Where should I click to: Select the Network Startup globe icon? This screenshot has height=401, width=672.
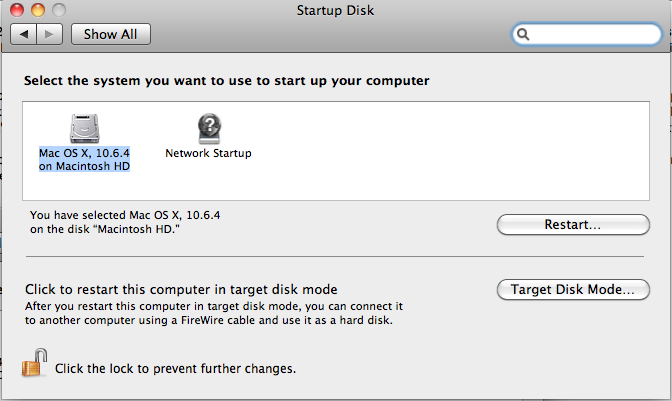[x=208, y=126]
